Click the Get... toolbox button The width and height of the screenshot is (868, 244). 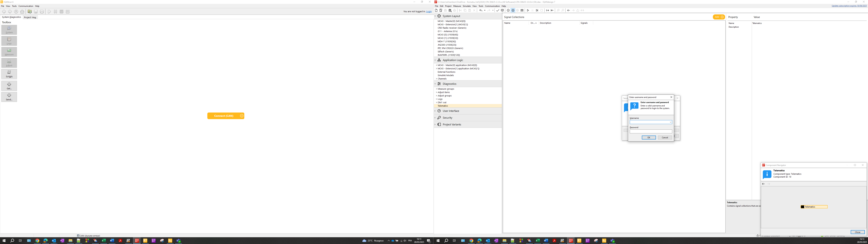pyautogui.click(x=9, y=86)
